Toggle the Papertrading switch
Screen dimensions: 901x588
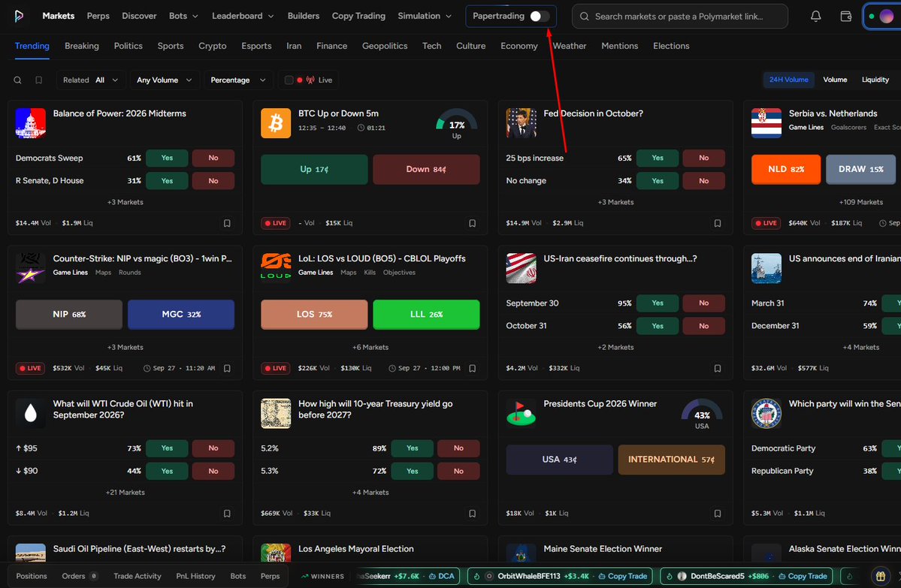click(539, 16)
